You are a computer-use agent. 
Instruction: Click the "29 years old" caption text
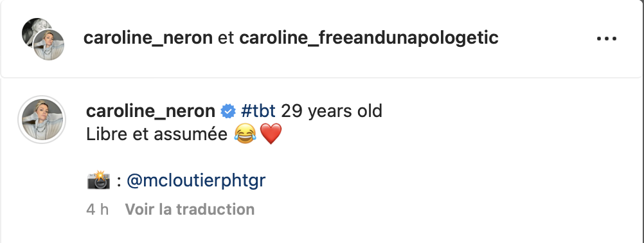coord(332,111)
